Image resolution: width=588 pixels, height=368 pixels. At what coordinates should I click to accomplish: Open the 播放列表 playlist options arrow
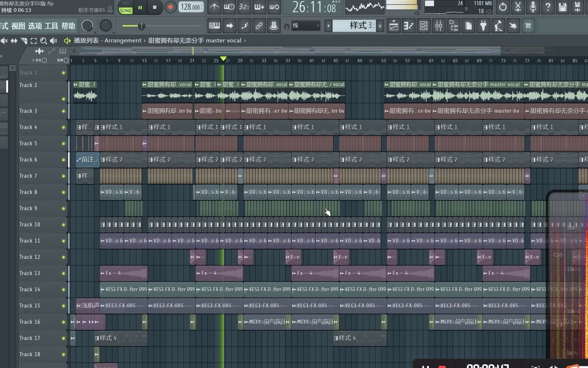(x=67, y=41)
